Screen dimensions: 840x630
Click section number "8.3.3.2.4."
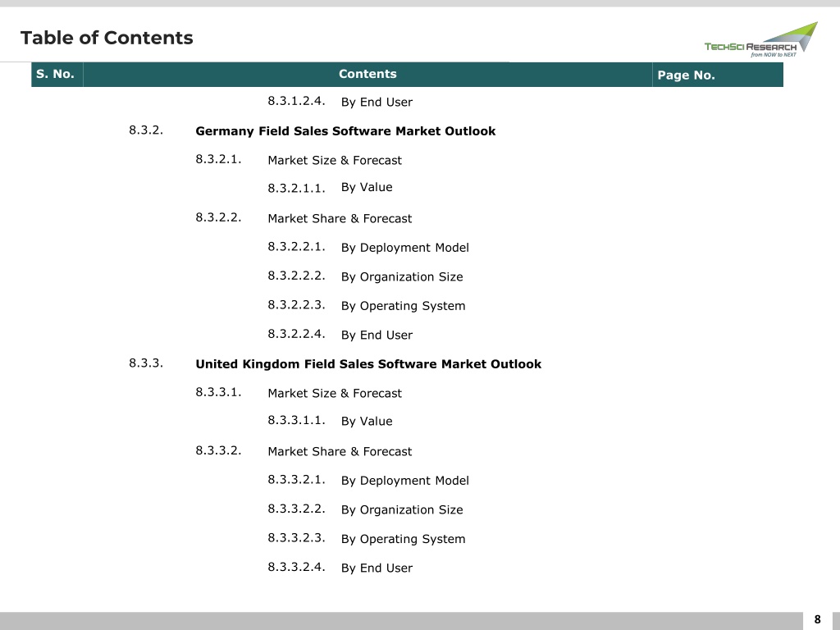point(296,566)
